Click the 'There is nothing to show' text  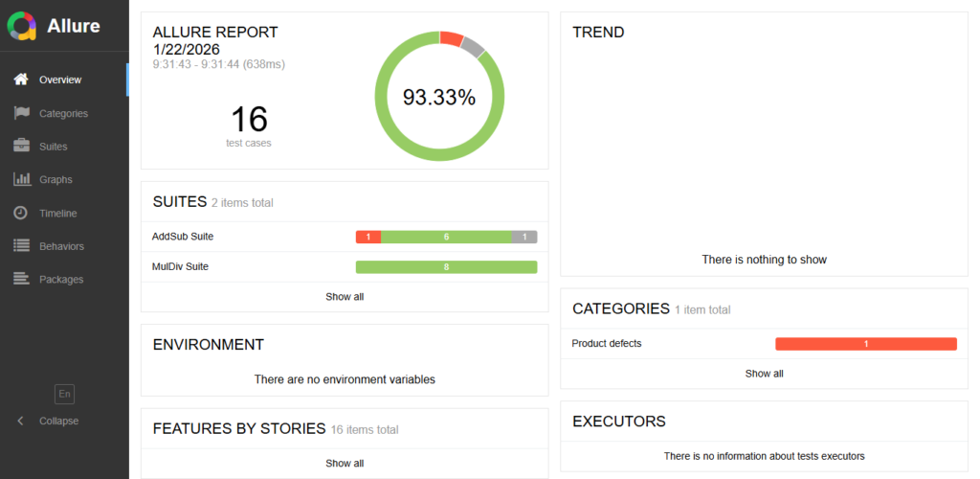pyautogui.click(x=764, y=260)
